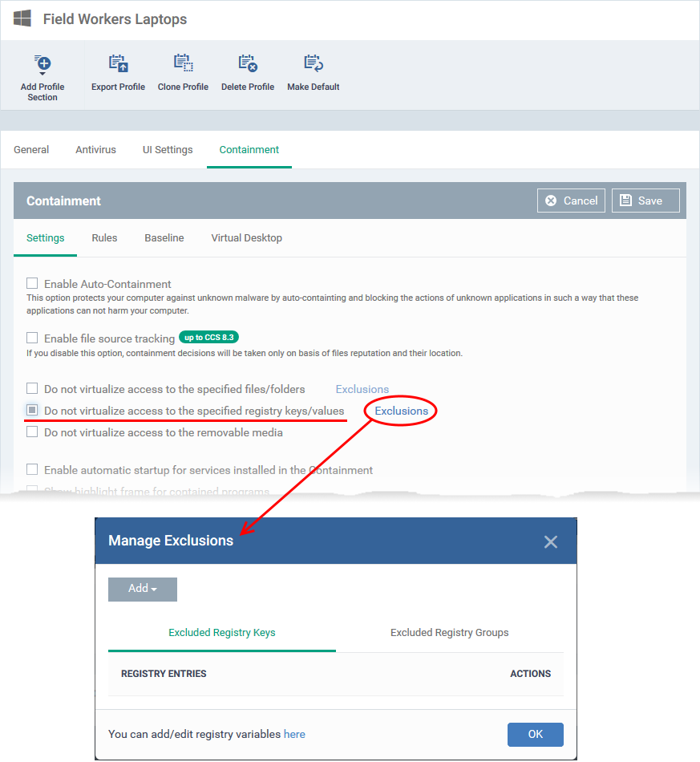Screen dimensions: 700x762
Task: Click the Field Workers Laptops profile title
Action: tap(115, 19)
